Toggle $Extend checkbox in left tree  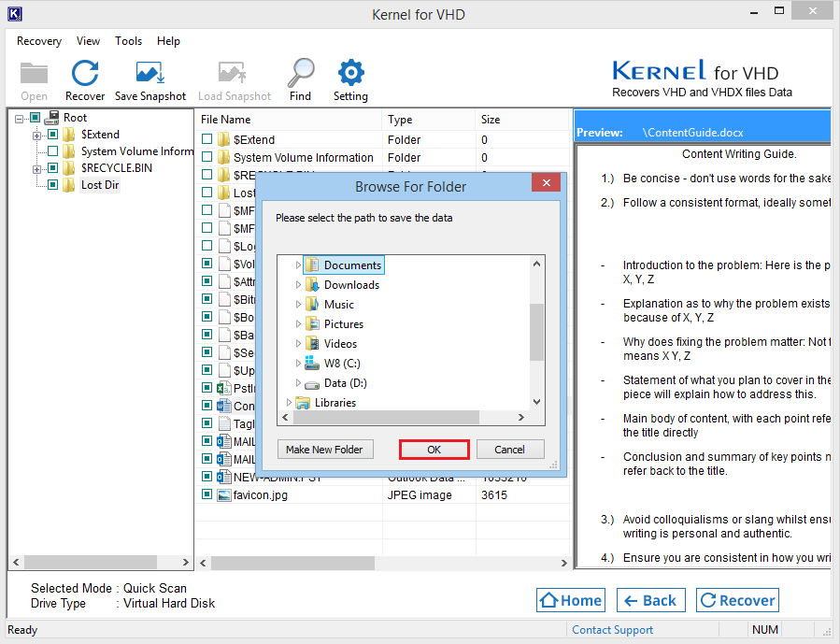pyautogui.click(x=52, y=134)
